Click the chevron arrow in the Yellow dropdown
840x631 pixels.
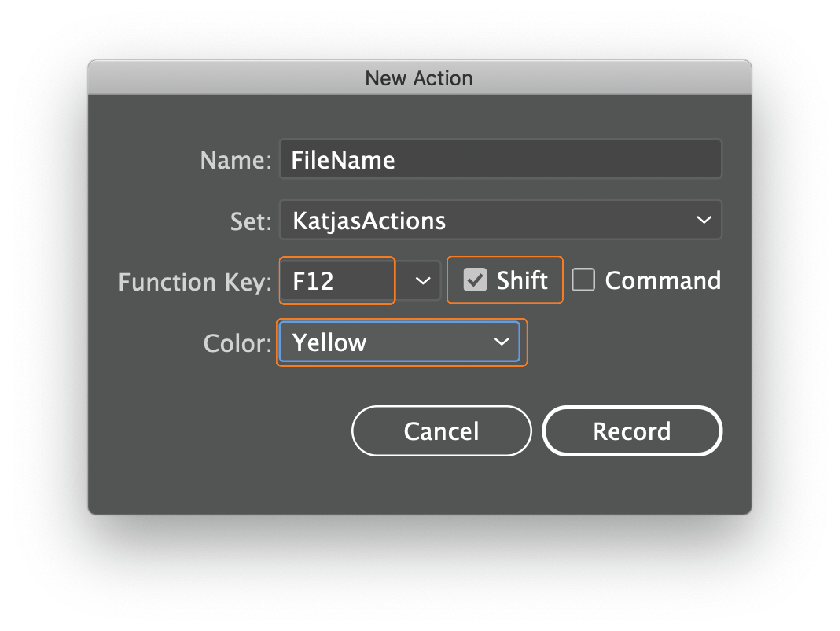502,342
